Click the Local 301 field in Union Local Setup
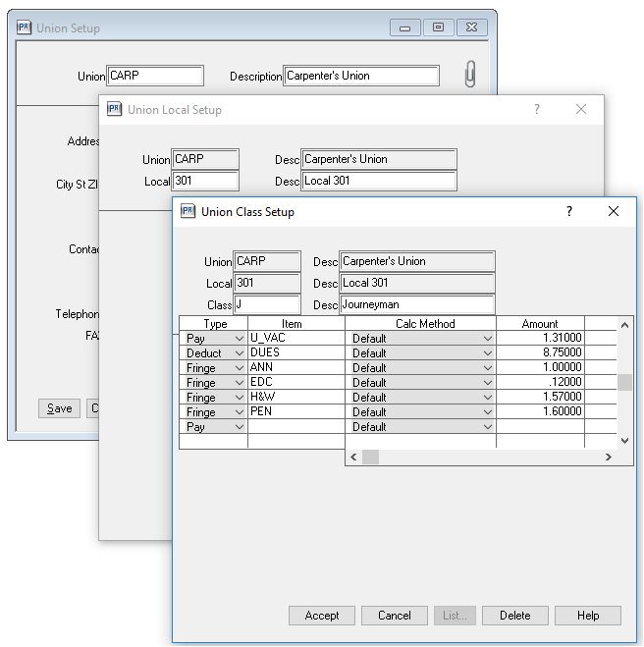Screen dimensions: 644x647 pos(205,181)
